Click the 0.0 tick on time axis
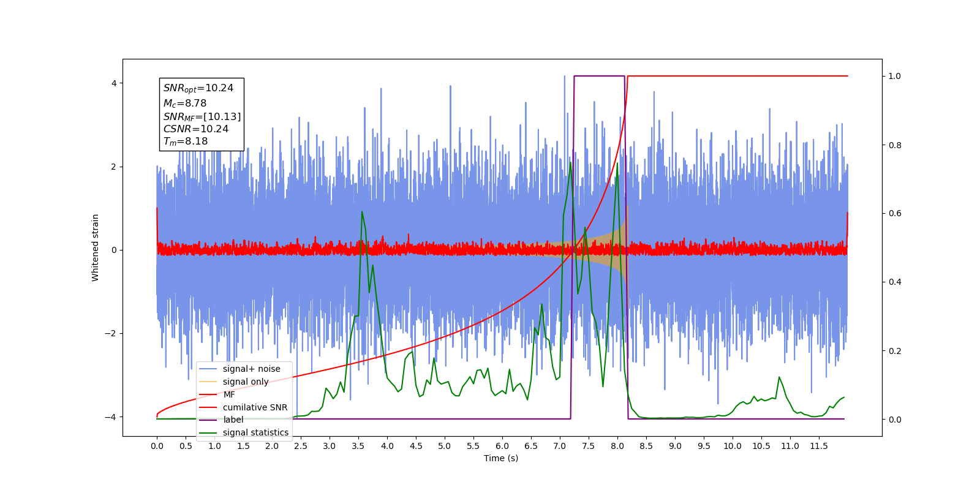Image resolution: width=980 pixels, height=490 pixels. pos(157,446)
